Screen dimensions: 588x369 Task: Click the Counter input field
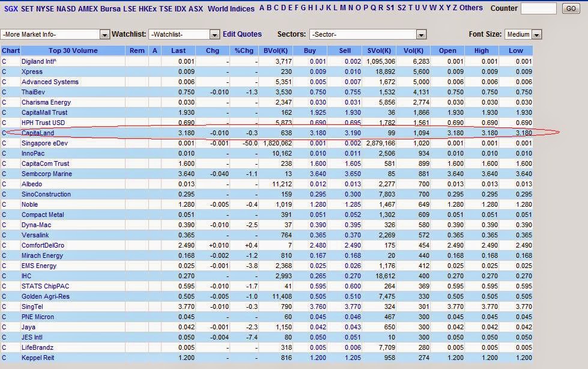pos(539,8)
